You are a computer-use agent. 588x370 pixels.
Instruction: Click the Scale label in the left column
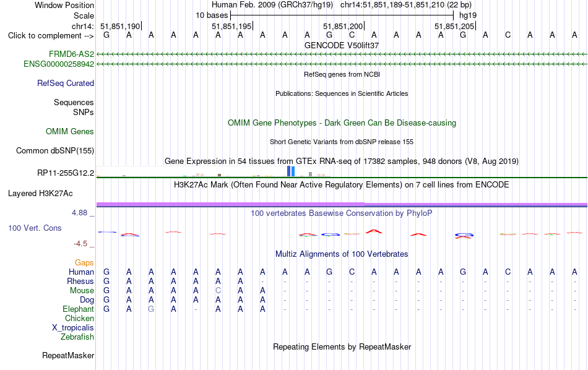[84, 15]
